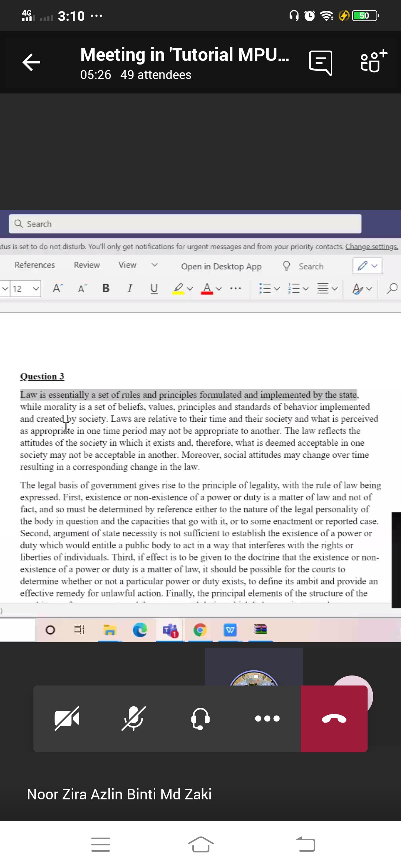Open the editing mode pencil dropdown
The image size is (401, 868).
(x=367, y=266)
